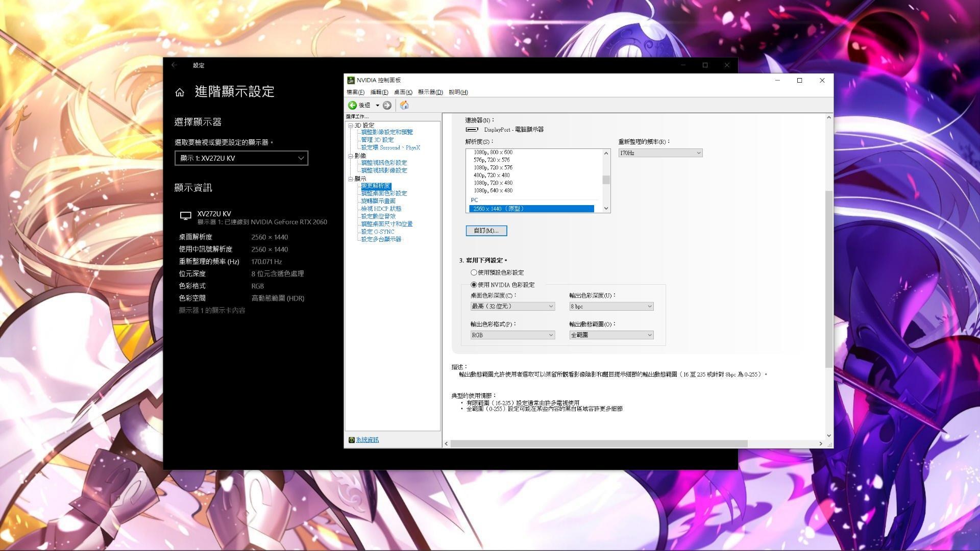
Task: Minimize the NVIDIA Control Panel window
Action: tap(777, 80)
